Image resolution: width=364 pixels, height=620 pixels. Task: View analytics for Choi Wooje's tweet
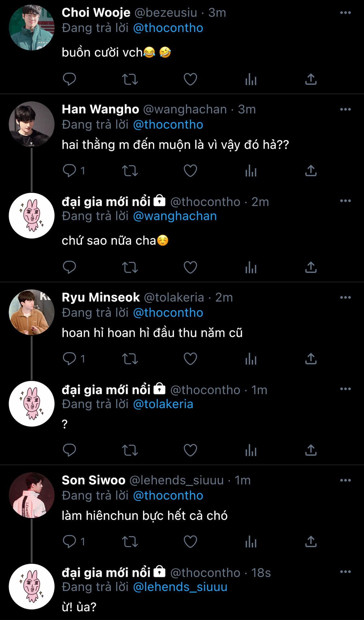pos(251,79)
